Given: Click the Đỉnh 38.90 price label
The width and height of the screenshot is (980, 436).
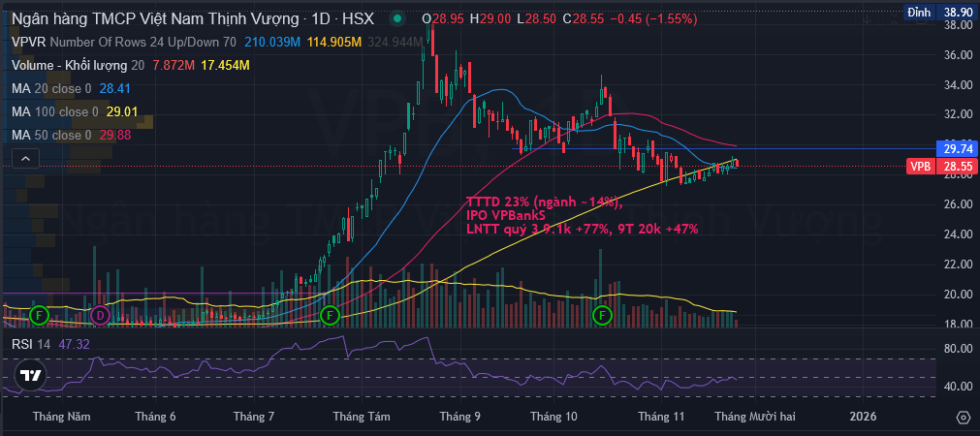Looking at the screenshot, I should click(x=942, y=12).
